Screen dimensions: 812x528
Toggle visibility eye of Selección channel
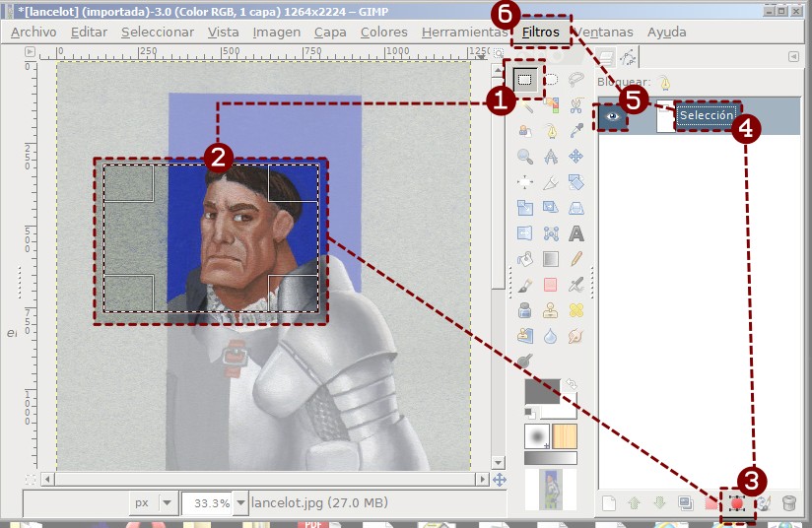click(x=614, y=116)
